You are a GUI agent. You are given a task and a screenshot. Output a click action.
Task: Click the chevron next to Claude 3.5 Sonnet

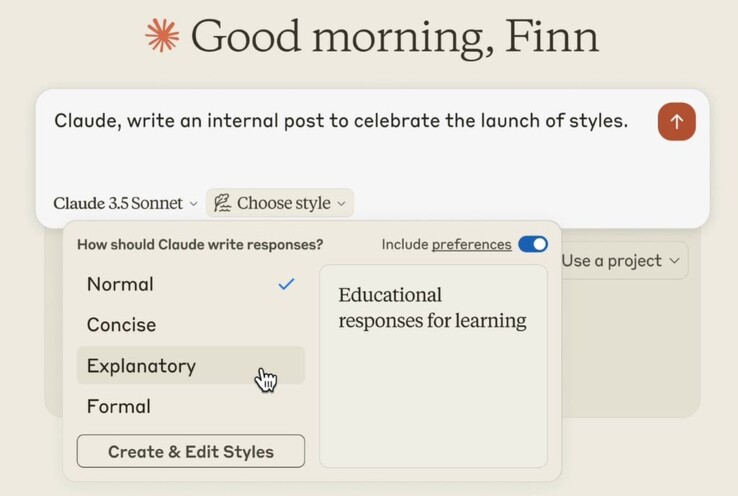click(x=193, y=204)
